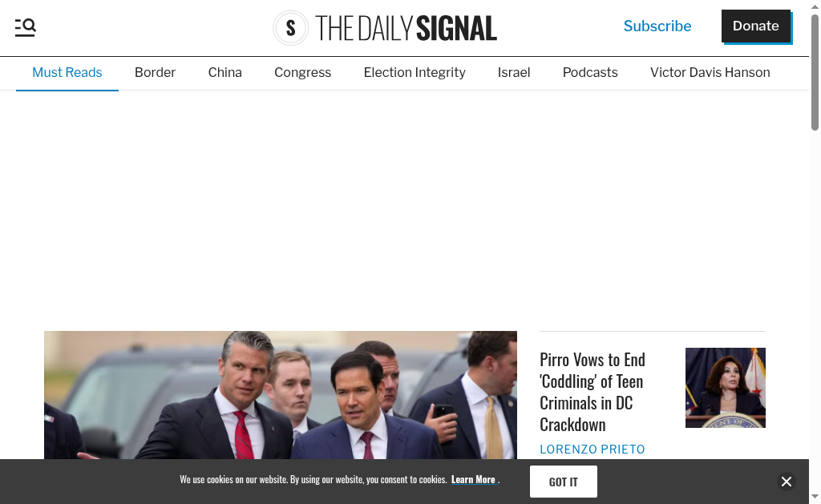Accept cookies with GOT IT button

click(x=563, y=482)
